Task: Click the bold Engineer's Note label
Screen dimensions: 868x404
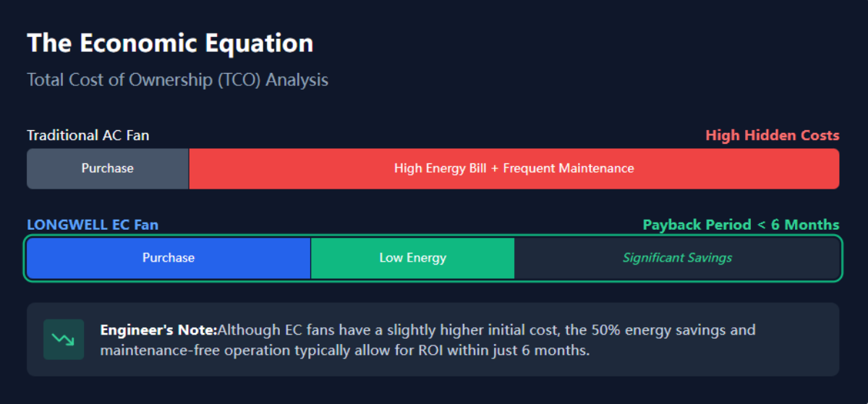Action: pyautogui.click(x=158, y=330)
